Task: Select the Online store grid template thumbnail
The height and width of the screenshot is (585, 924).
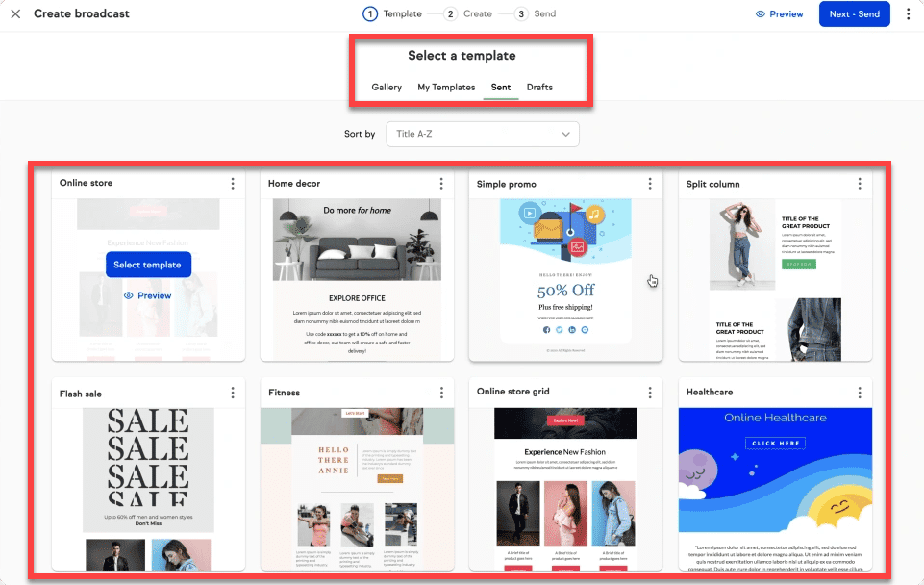Action: 565,489
